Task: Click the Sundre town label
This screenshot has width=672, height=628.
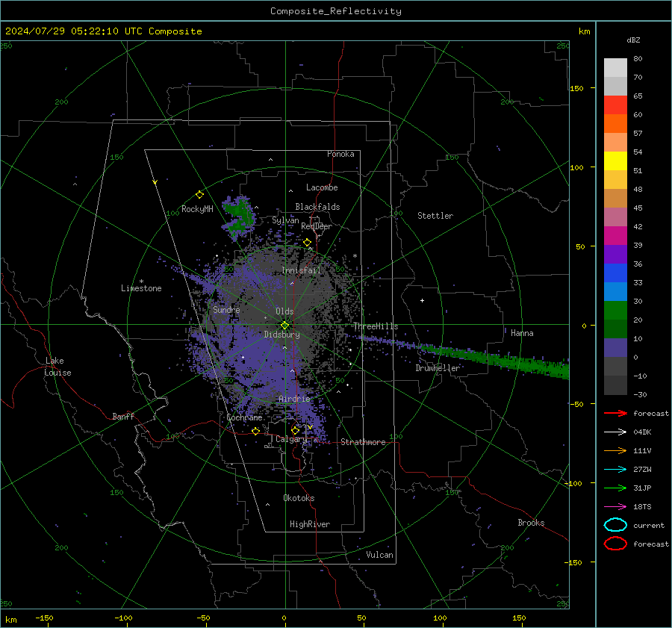Action: point(226,309)
